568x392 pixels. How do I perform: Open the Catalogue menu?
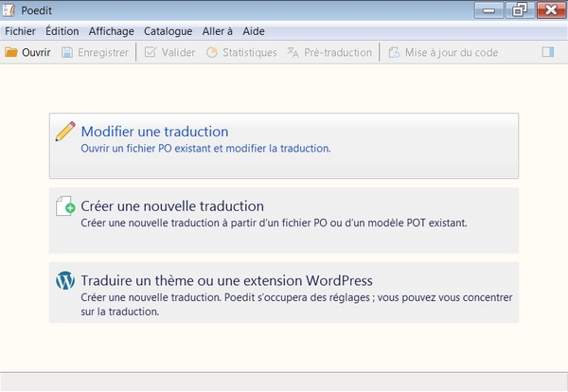(169, 31)
